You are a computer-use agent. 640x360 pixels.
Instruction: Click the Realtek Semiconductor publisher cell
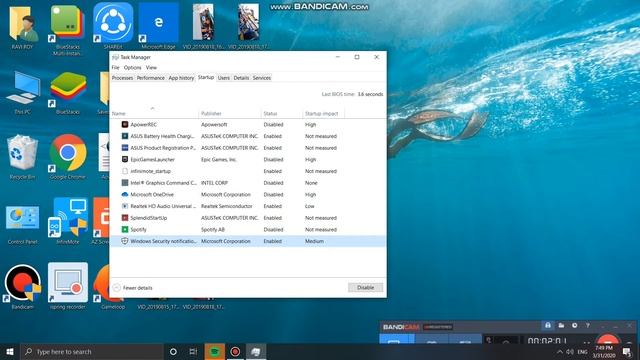click(x=227, y=206)
